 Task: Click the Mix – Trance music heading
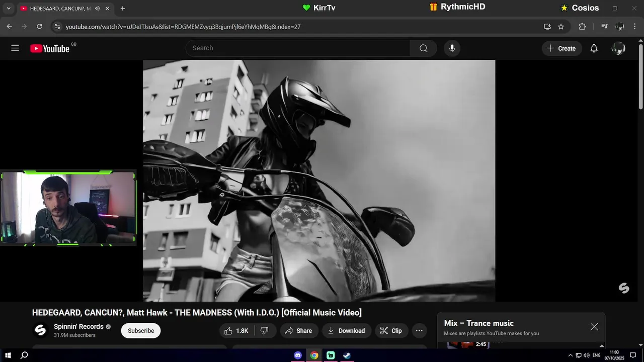[478, 323]
